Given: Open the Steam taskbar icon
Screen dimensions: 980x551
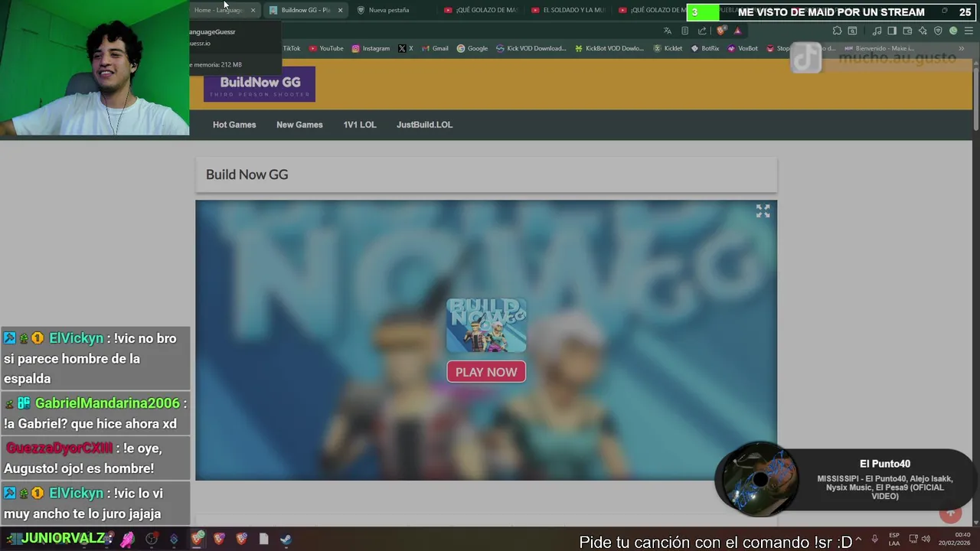Looking at the screenshot, I should coord(286,539).
